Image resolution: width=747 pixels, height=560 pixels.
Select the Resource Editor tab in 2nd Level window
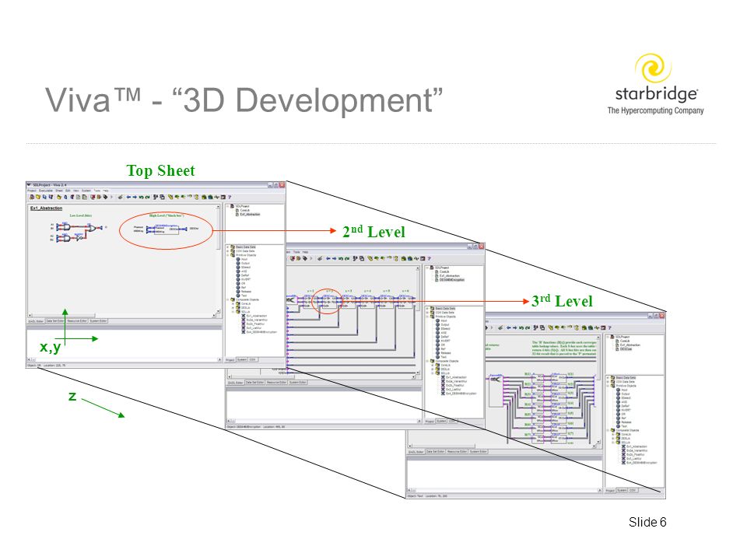click(275, 383)
